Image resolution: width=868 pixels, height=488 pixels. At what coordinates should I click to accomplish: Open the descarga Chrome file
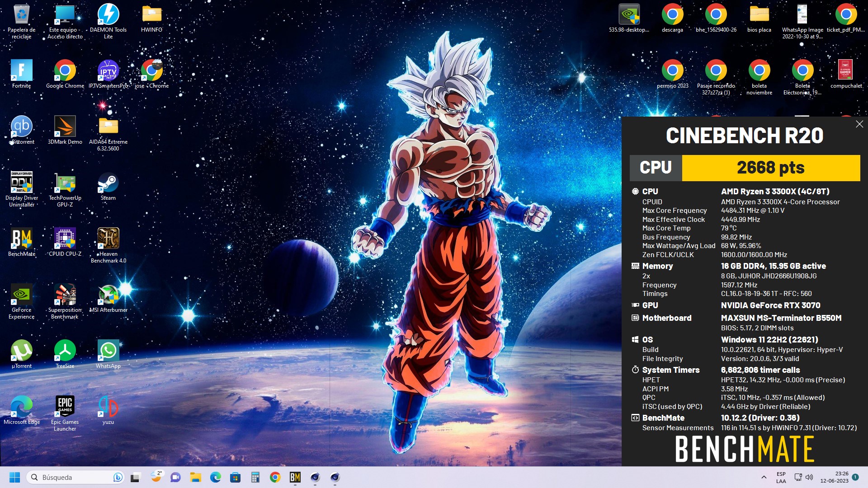coord(672,18)
